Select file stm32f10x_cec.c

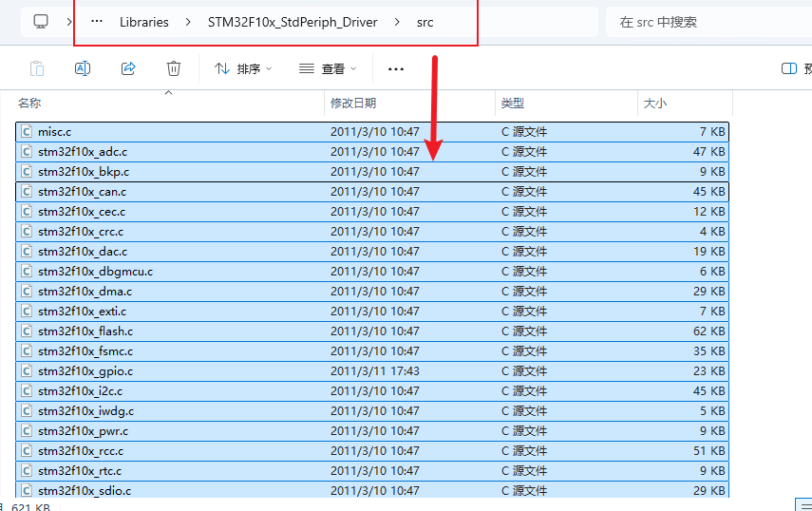pos(372,211)
